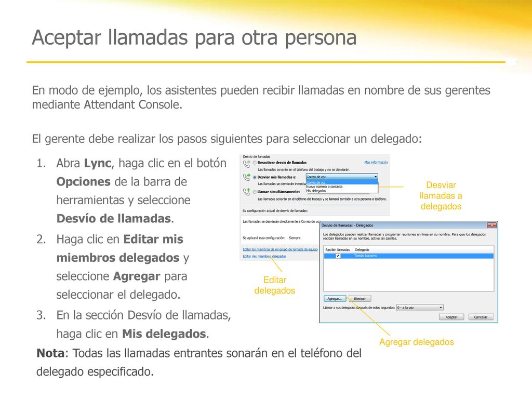Choose Nuevo número o contacto option

(342, 187)
